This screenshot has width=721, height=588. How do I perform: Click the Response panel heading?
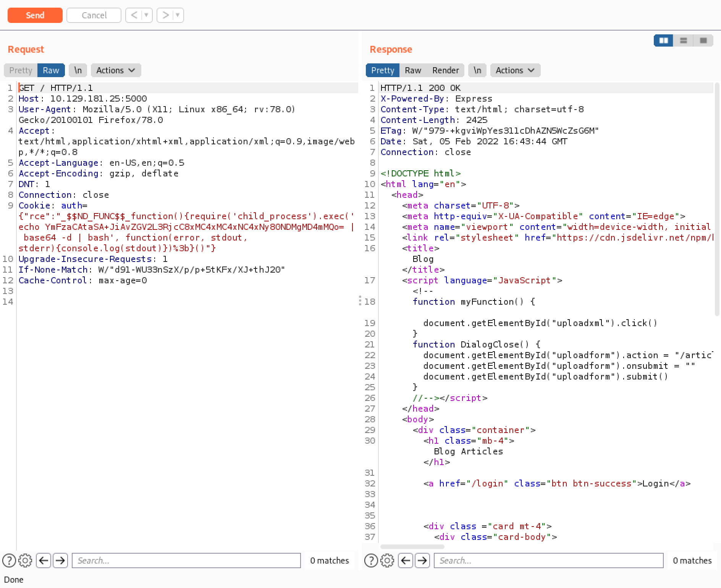tap(391, 49)
